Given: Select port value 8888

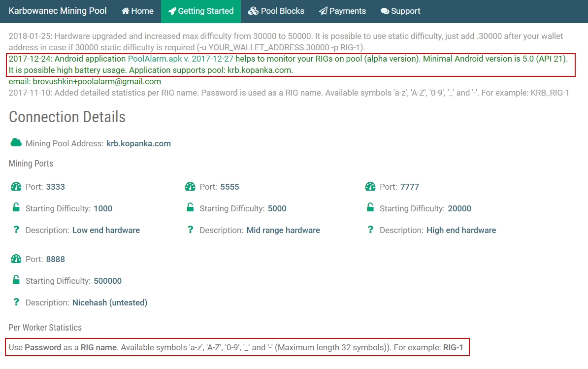Looking at the screenshot, I should point(56,259).
